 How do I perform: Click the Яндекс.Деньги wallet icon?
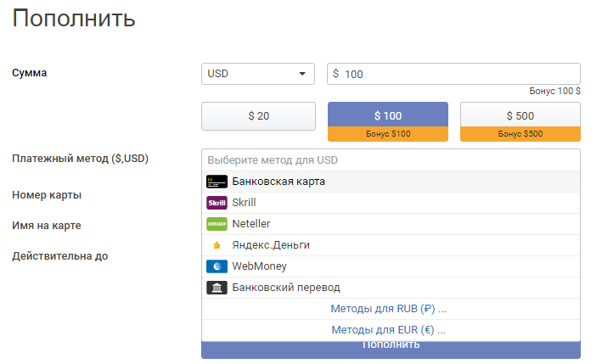(x=217, y=245)
